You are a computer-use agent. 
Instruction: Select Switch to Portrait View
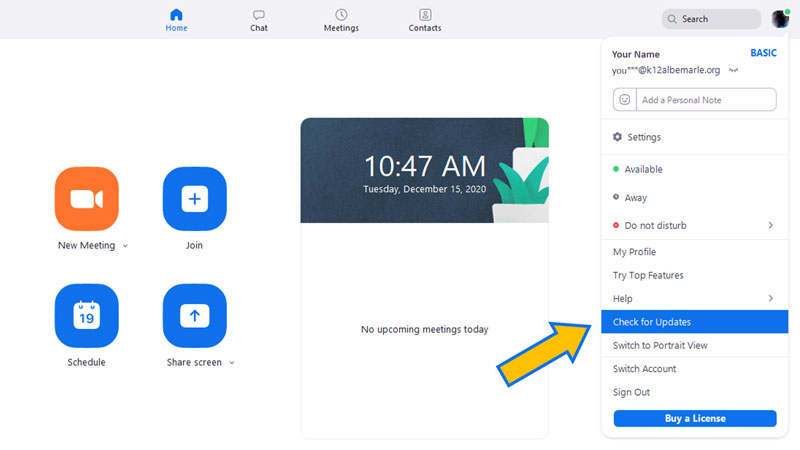pos(694,345)
